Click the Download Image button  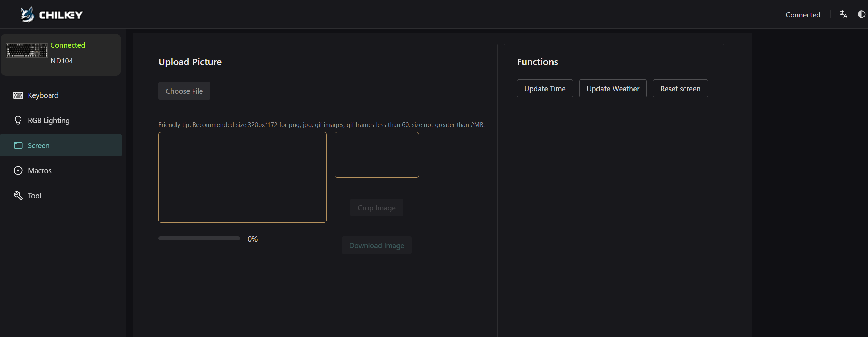click(377, 245)
